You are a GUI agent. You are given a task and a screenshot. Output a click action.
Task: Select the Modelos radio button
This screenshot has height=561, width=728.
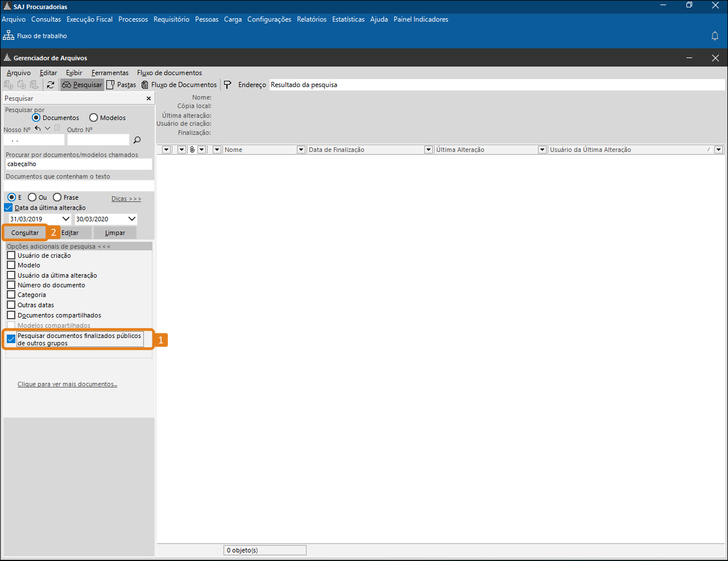click(94, 118)
